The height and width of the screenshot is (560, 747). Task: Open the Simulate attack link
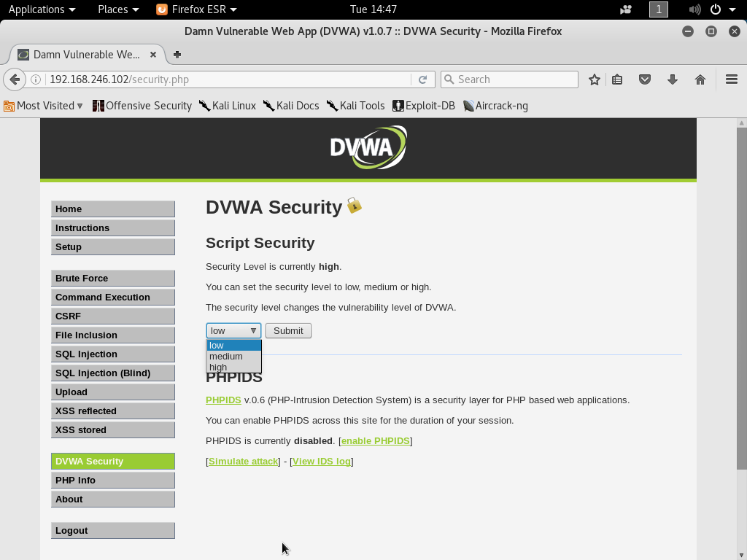coord(243,461)
